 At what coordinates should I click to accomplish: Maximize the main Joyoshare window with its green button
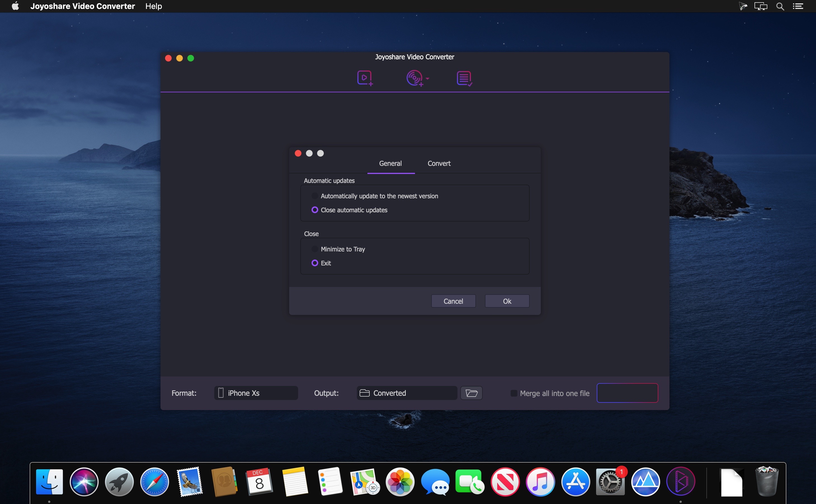pos(191,58)
